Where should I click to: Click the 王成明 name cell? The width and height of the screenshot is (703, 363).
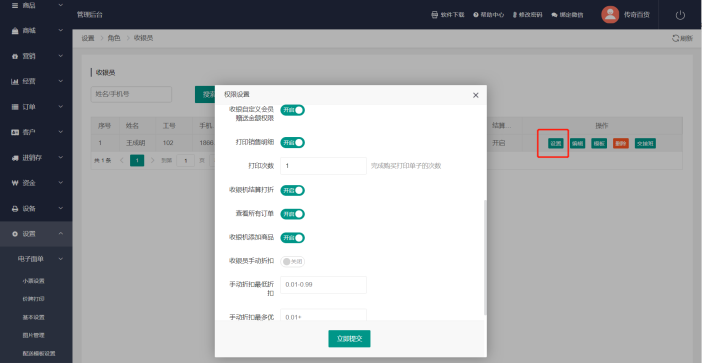click(136, 143)
